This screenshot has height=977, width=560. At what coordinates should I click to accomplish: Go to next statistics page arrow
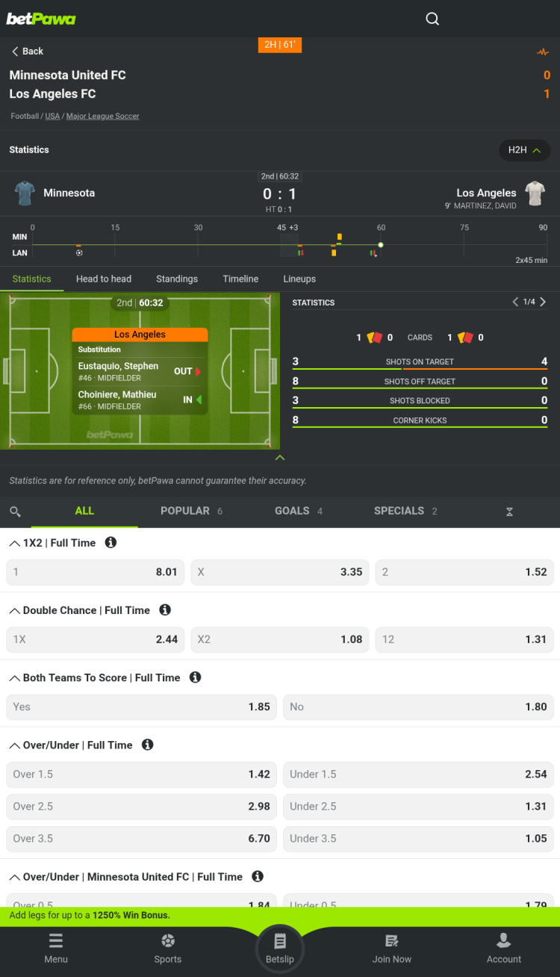[x=543, y=302]
